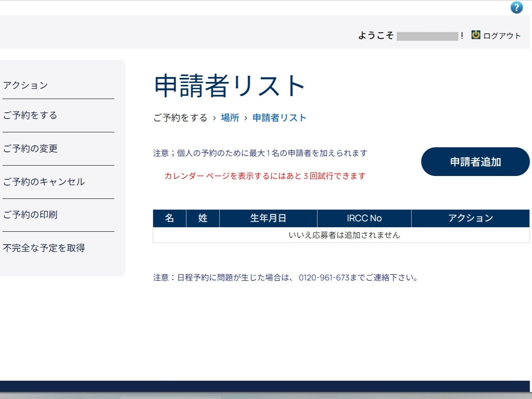Click the logout power icon
This screenshot has height=399, width=532.
tap(475, 35)
